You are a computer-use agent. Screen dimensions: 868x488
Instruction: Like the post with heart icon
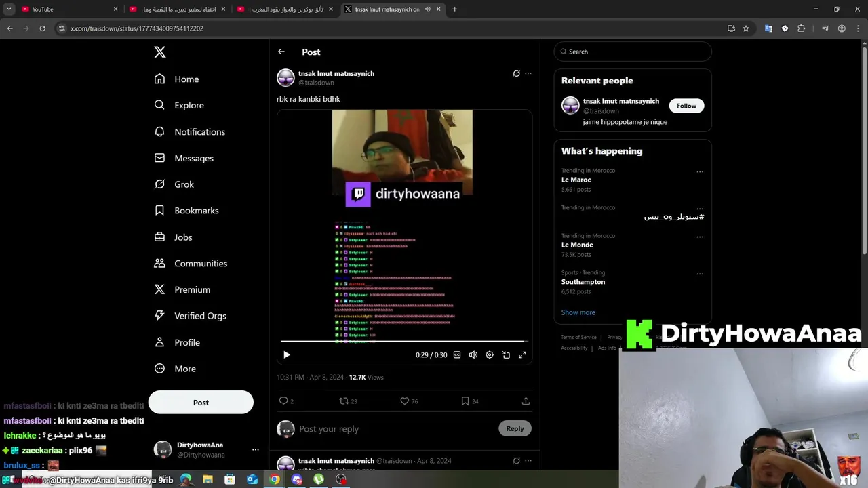pos(404,401)
